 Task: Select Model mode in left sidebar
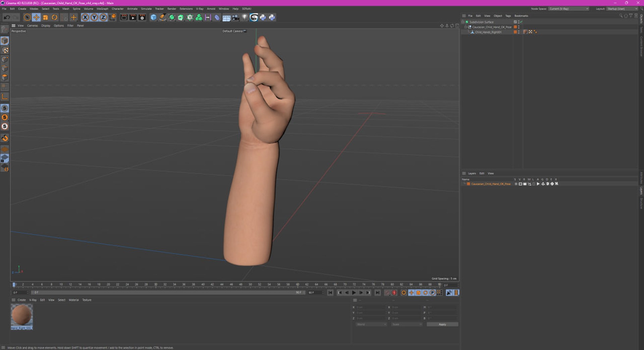point(5,41)
